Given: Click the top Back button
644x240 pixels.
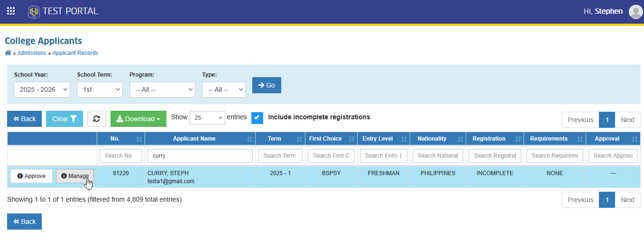Looking at the screenshot, I should [25, 119].
